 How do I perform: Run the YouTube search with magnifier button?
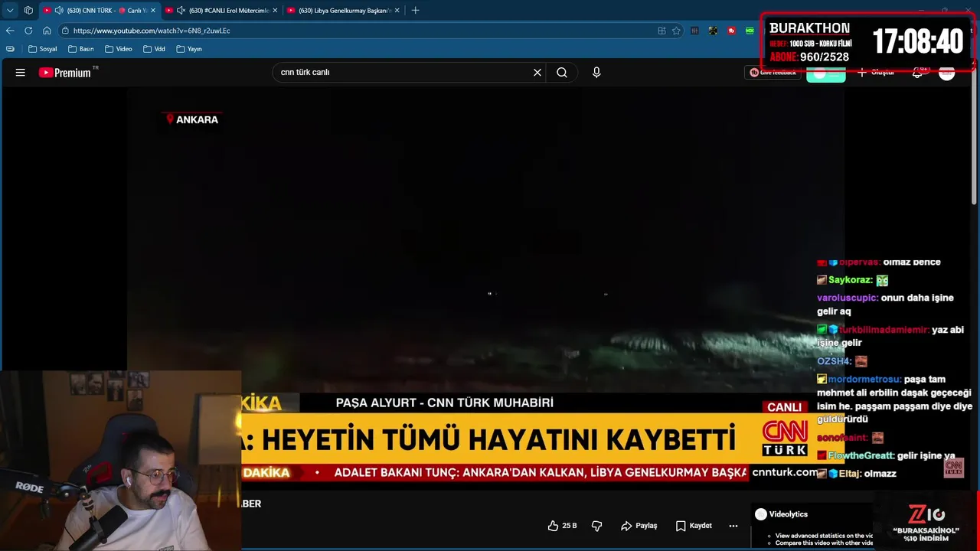click(562, 73)
